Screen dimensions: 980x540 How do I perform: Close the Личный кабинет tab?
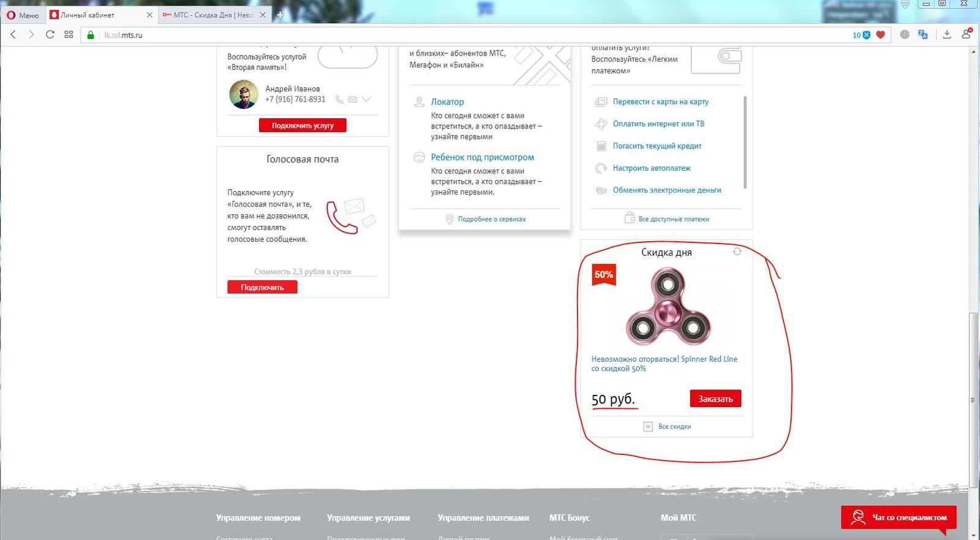(149, 15)
